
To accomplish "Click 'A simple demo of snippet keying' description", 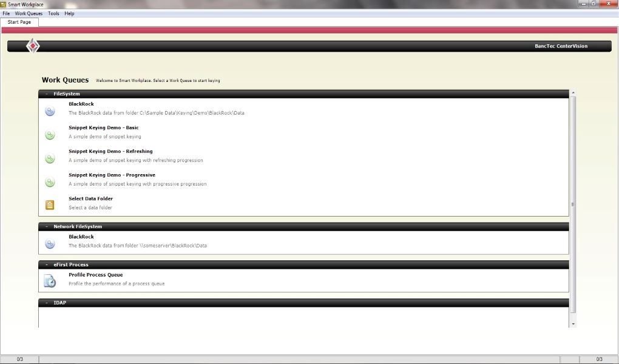I will (x=105, y=136).
